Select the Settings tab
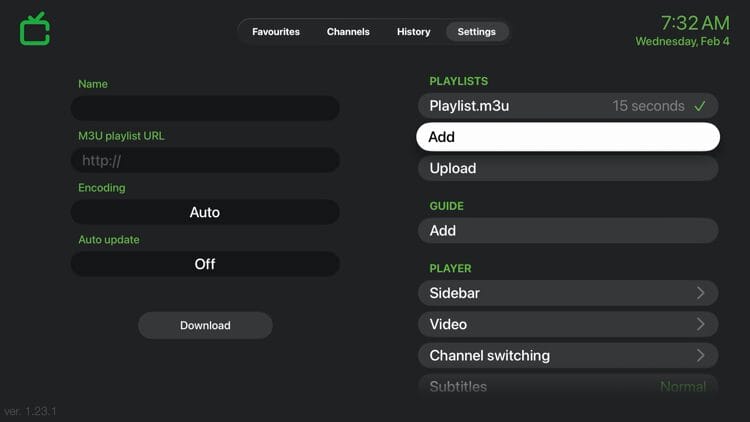Screen dimensions: 750x422 (x=476, y=32)
